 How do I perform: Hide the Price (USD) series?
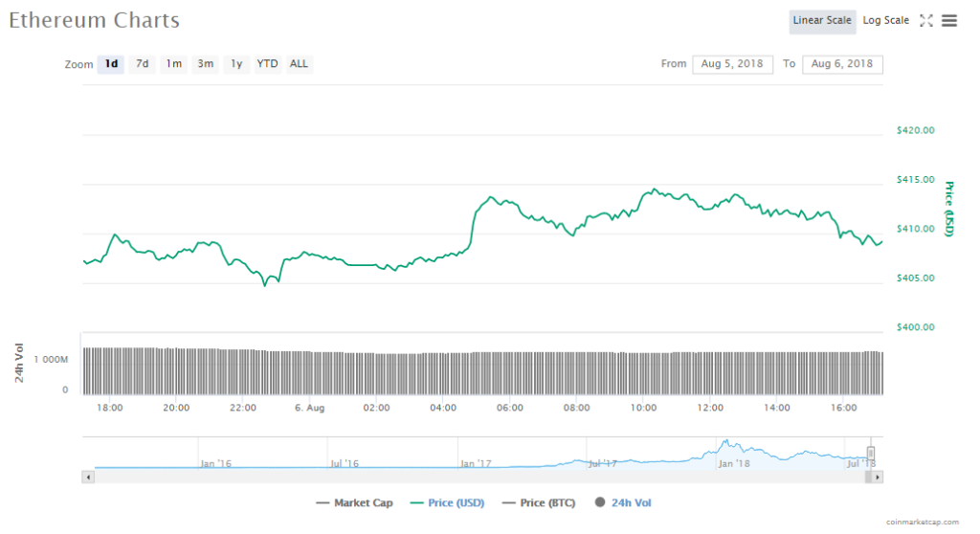[445, 502]
